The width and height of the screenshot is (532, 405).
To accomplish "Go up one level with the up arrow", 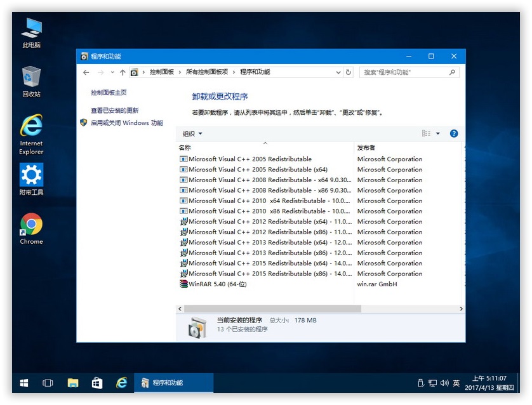I will [x=123, y=72].
